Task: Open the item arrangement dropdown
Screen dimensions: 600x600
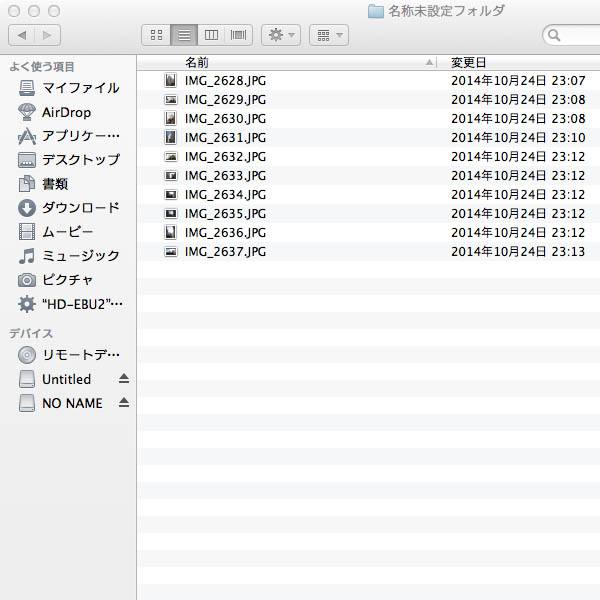Action: (327, 35)
